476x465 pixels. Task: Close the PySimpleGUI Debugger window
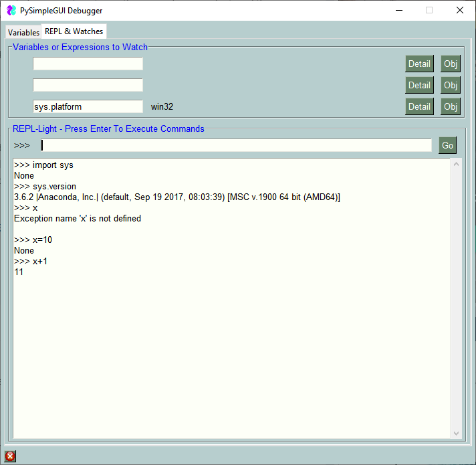[x=459, y=10]
